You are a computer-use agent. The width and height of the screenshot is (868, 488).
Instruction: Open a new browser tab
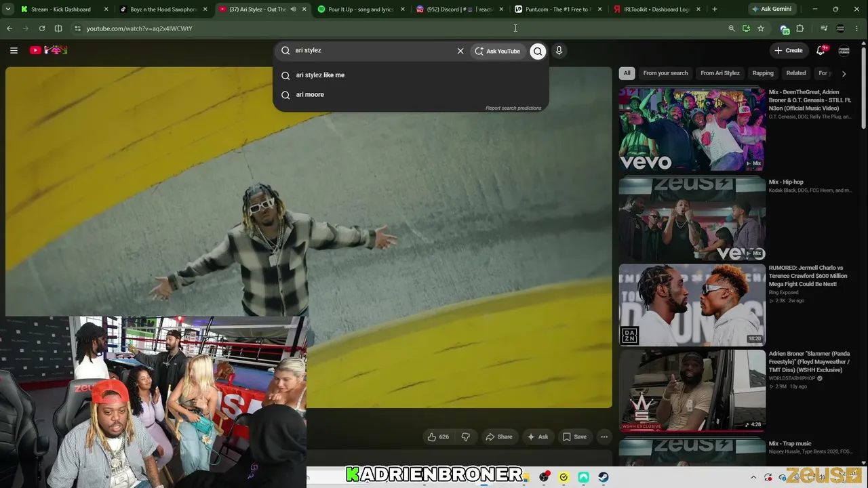tap(715, 9)
